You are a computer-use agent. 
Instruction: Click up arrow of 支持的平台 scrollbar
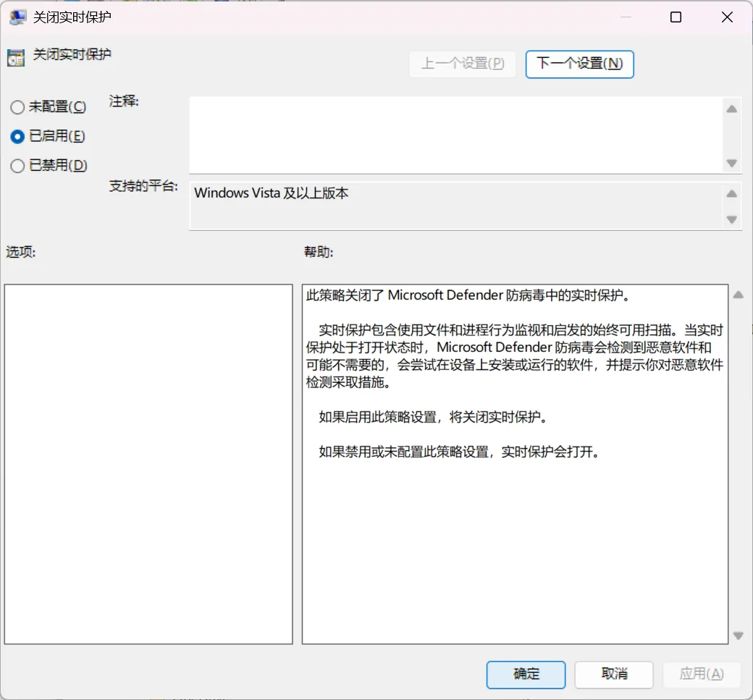pos(732,194)
